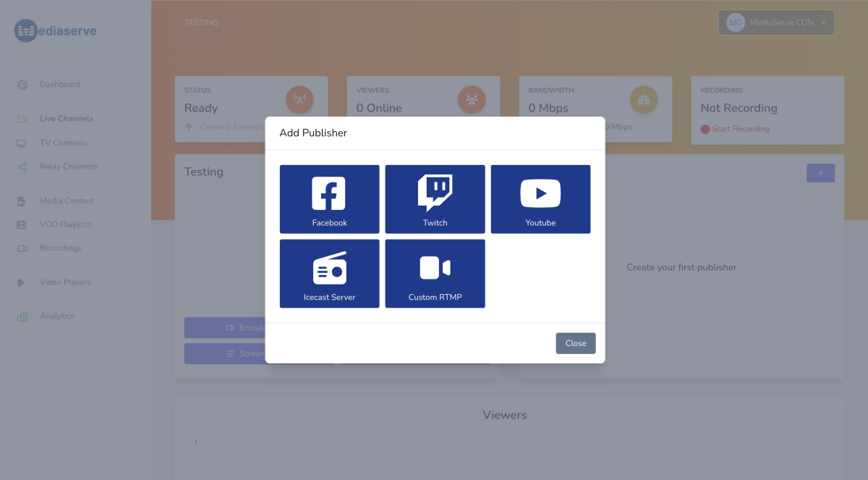Open VOD Playlists in the sidebar
The image size is (868, 480).
(x=66, y=224)
